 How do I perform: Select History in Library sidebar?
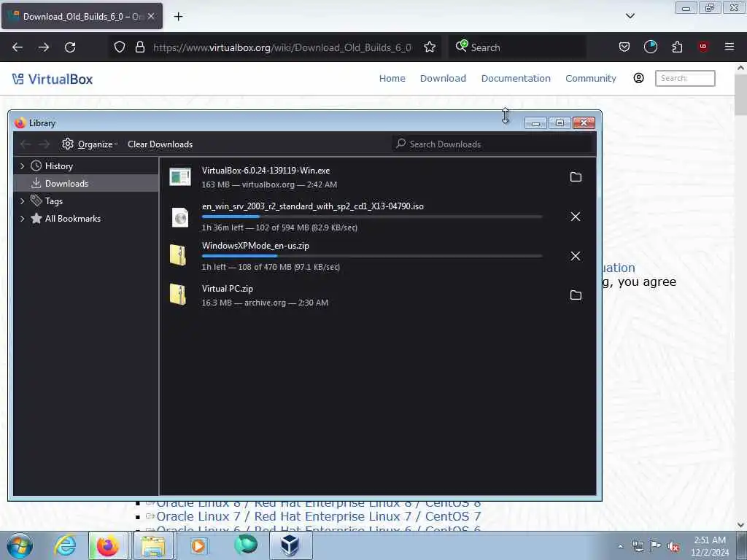86,166
